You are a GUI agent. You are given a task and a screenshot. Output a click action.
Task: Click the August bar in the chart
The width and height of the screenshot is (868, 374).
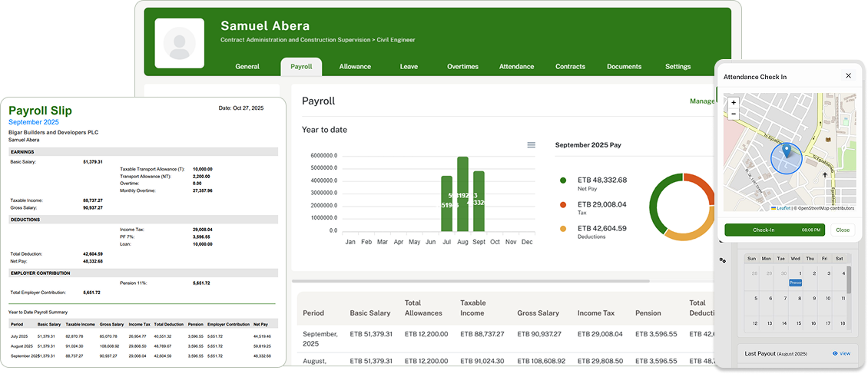pos(462,194)
